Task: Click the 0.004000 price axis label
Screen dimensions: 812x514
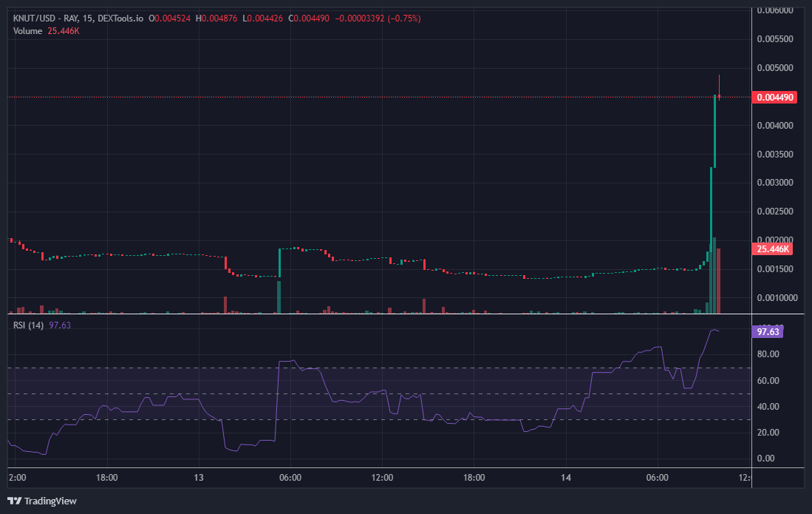Action: click(x=775, y=126)
